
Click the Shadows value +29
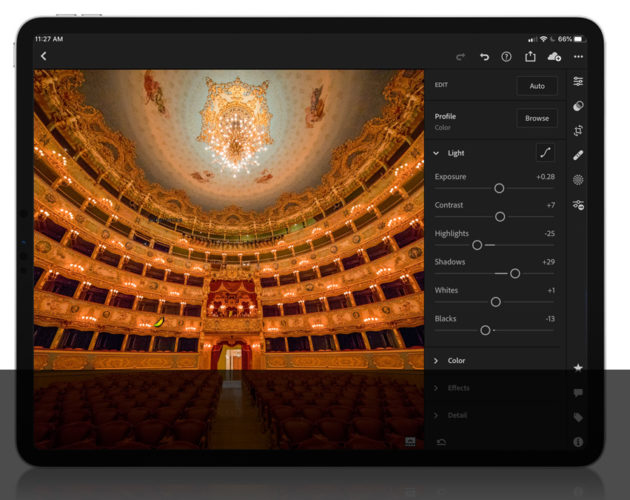click(548, 262)
